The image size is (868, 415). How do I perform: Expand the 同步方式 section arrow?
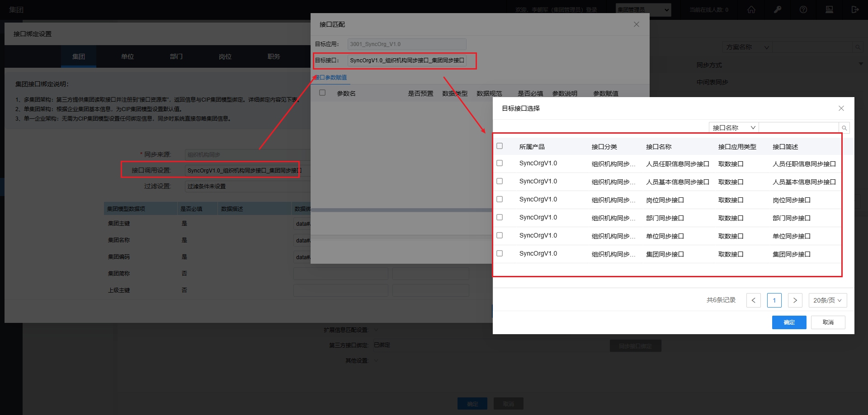click(x=861, y=64)
